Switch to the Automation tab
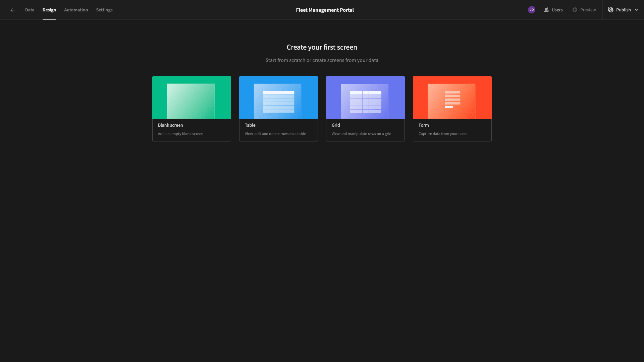 coord(75,10)
